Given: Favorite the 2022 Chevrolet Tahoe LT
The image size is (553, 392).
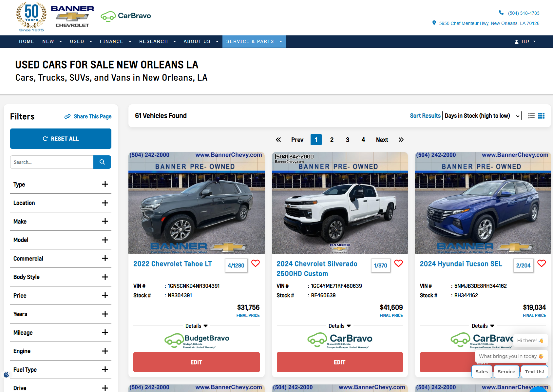Looking at the screenshot, I should (x=256, y=263).
